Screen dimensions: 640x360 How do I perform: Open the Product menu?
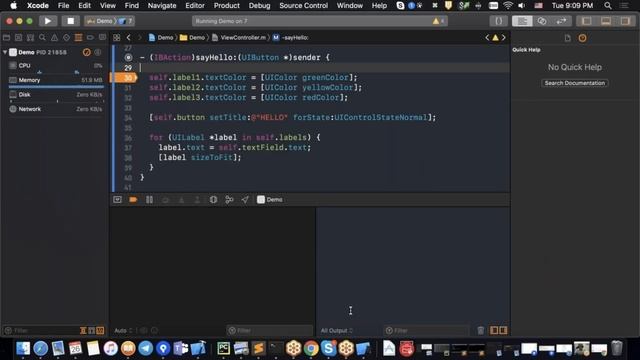227,5
